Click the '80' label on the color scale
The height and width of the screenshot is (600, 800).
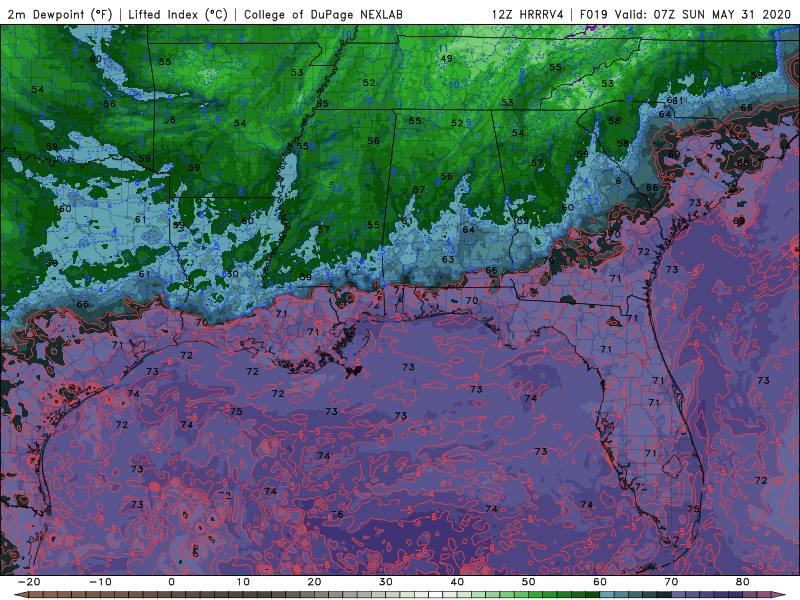tap(743, 582)
